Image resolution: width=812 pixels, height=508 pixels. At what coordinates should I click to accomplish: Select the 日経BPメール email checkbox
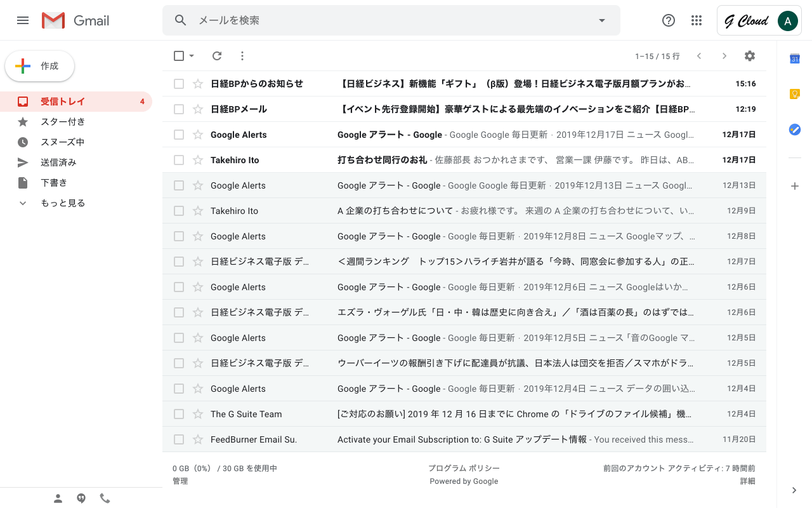[179, 109]
